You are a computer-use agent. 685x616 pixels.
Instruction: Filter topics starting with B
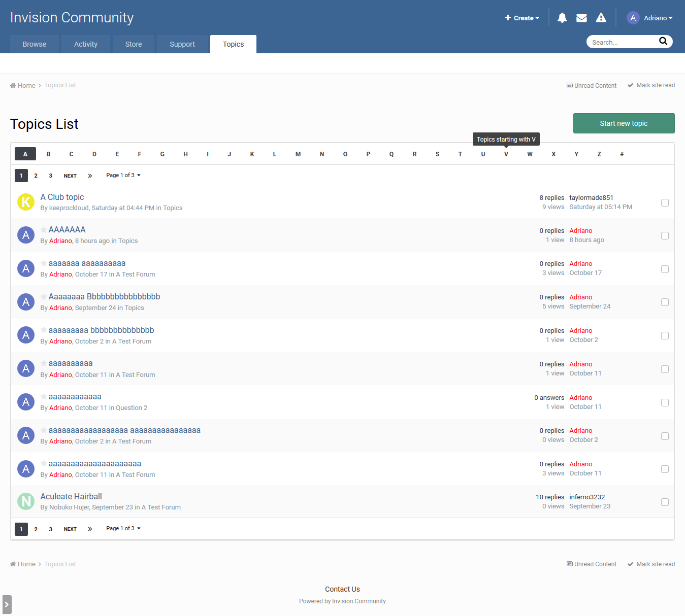[x=48, y=154]
